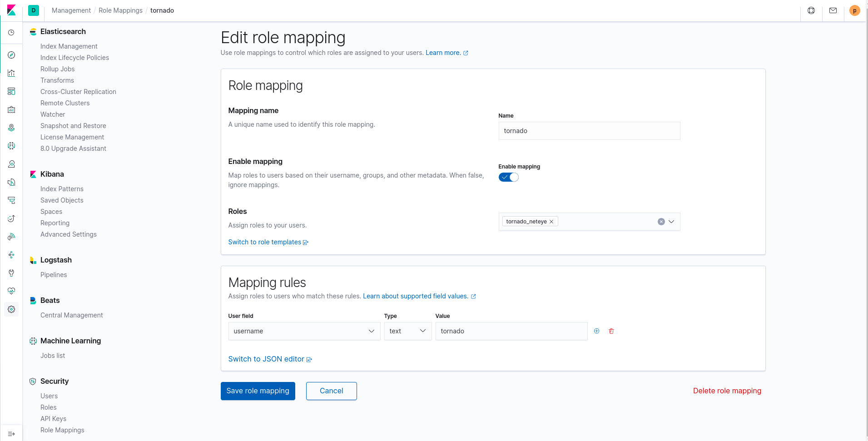
Task: Click the Save role mapping button
Action: 258,391
